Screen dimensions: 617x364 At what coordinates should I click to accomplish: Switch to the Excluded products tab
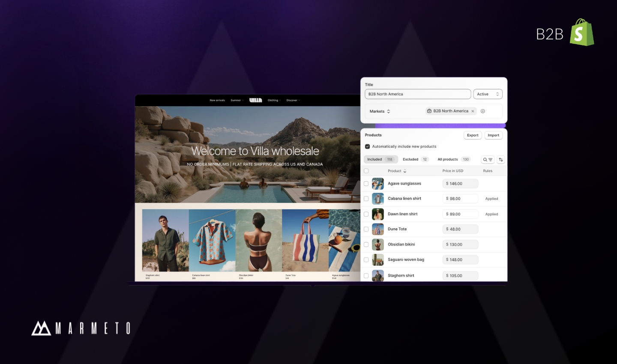(415, 159)
